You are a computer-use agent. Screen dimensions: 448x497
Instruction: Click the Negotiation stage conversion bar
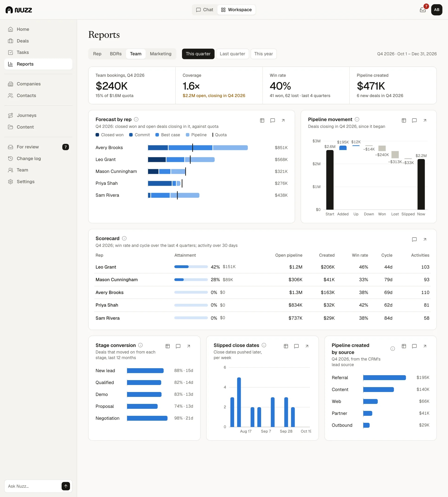coord(147,418)
